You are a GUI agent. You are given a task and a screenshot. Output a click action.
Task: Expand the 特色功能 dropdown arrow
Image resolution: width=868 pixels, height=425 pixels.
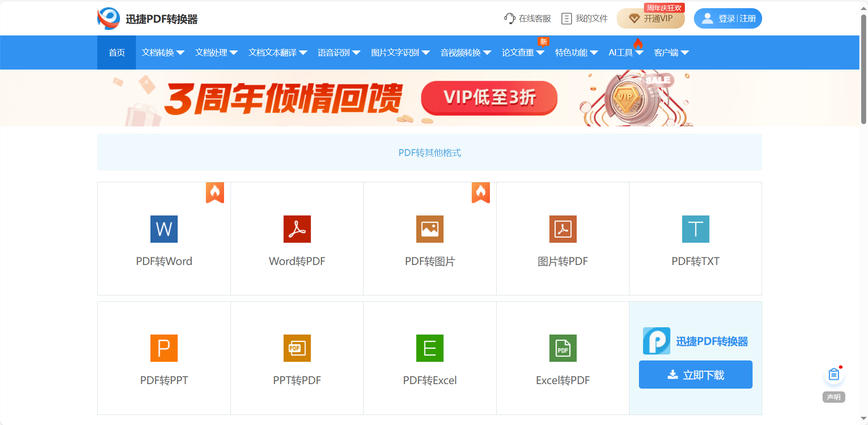click(594, 53)
